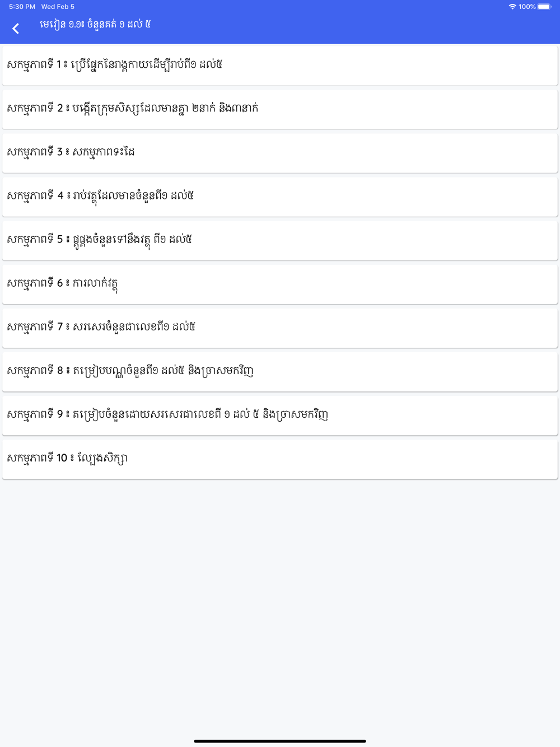The width and height of the screenshot is (560, 747).
Task: Tap the back arrow in header
Action: pos(16,29)
